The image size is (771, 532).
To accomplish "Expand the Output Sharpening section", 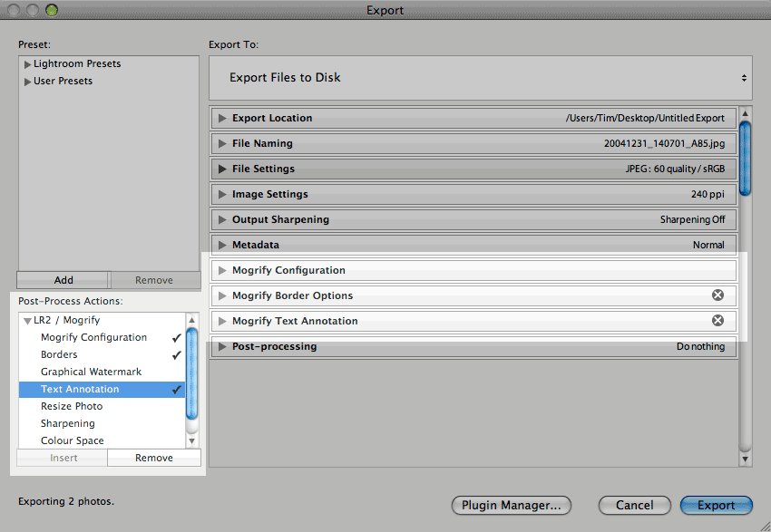I will click(x=222, y=219).
